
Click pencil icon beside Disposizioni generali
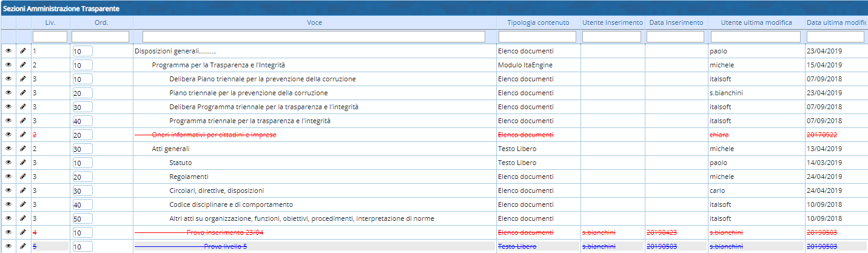(23, 51)
